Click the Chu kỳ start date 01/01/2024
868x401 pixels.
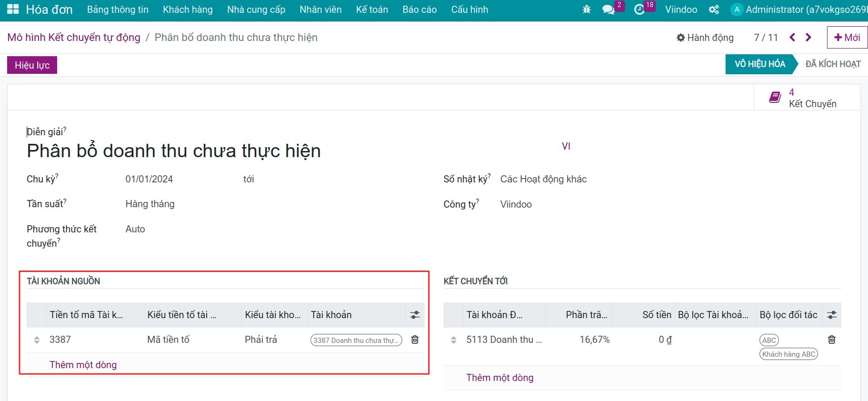[149, 179]
